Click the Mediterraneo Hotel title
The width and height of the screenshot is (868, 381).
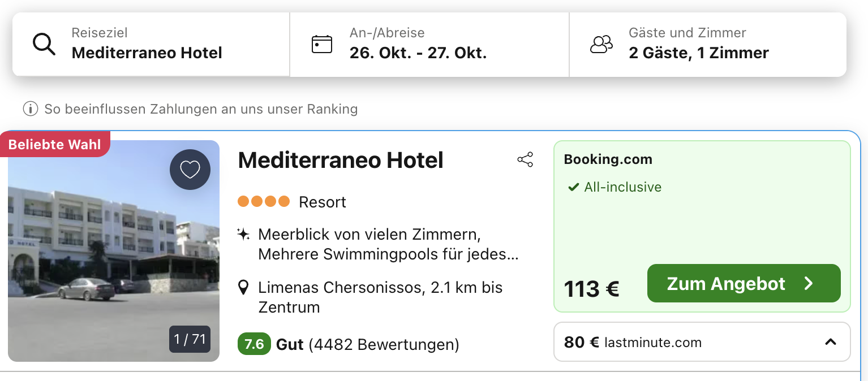coord(341,161)
